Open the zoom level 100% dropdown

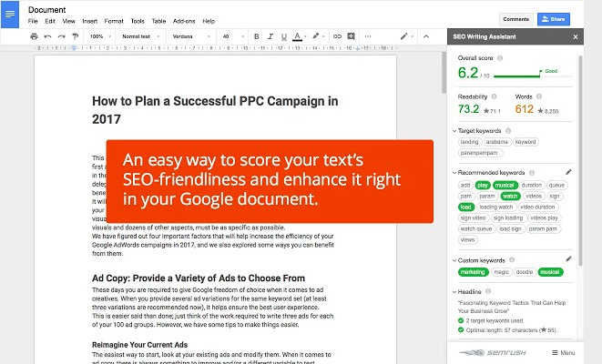(x=100, y=36)
